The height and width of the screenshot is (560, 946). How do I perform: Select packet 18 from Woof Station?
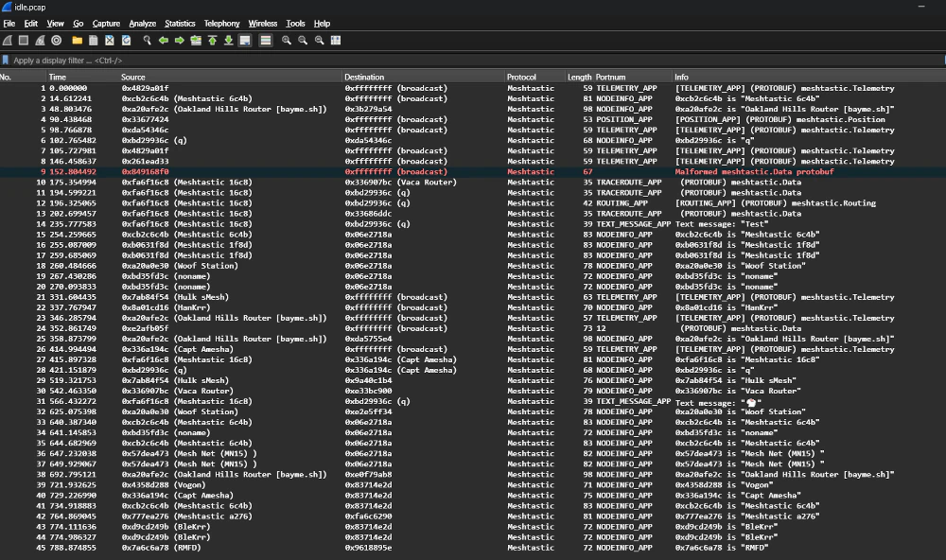pos(473,266)
